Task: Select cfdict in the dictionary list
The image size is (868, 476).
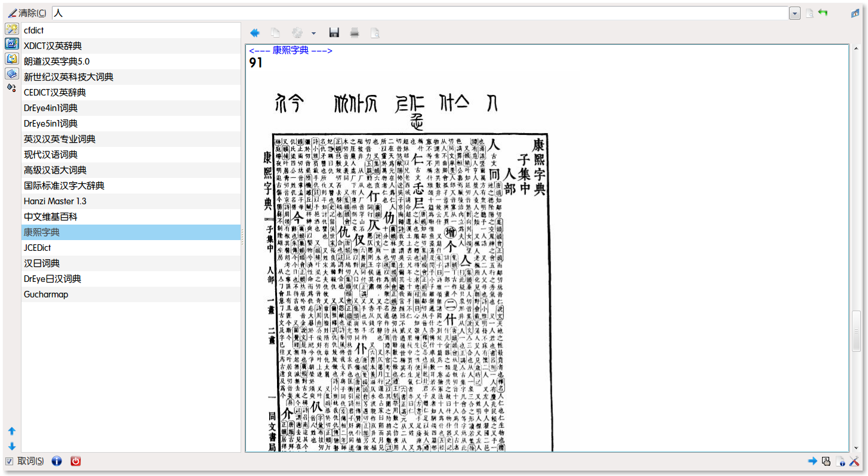Action: coord(131,30)
